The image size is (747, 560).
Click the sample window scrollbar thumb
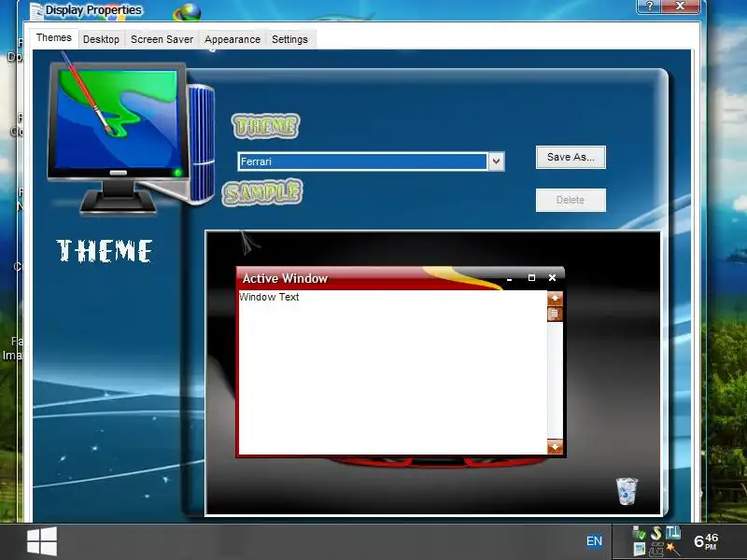point(555,314)
